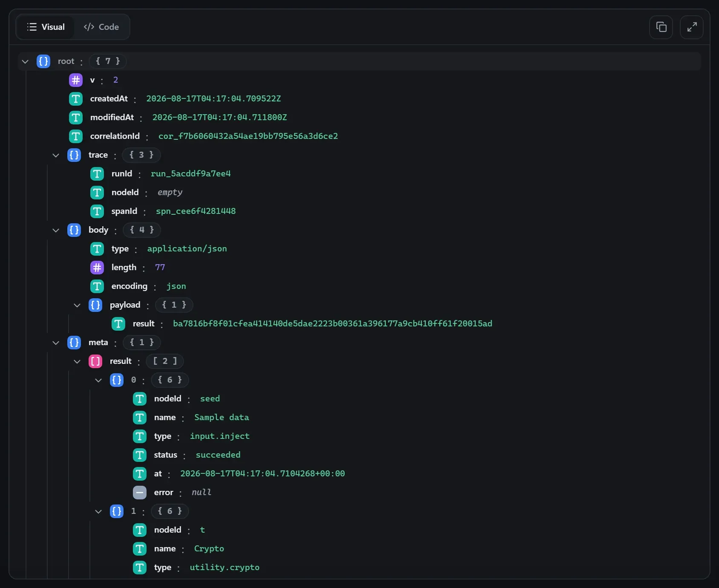Collapse array item 0 chevron

pyautogui.click(x=98, y=380)
